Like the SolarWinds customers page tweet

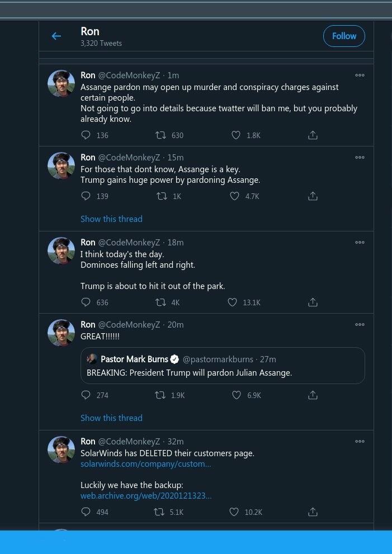234,512
